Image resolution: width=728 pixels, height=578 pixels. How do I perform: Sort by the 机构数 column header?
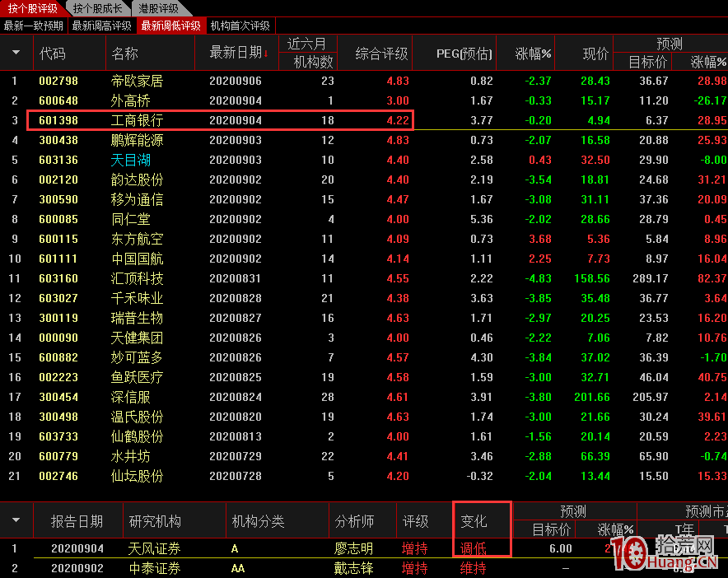(314, 62)
